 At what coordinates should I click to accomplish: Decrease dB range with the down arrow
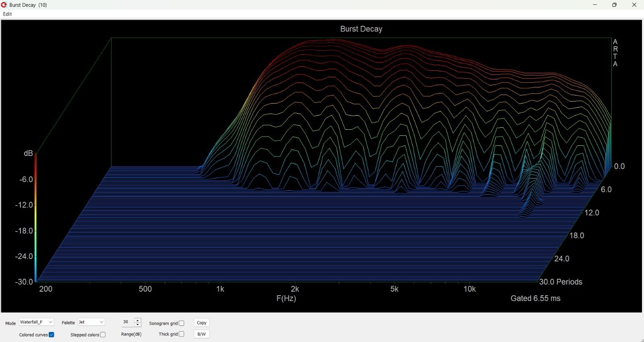click(x=138, y=325)
